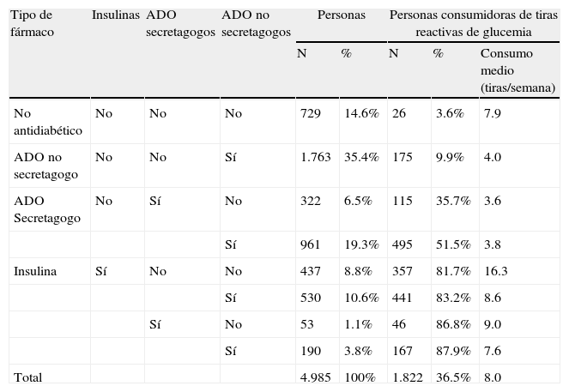569x392 pixels.
Task: Click the total persons value 4.985
Action: (x=315, y=377)
